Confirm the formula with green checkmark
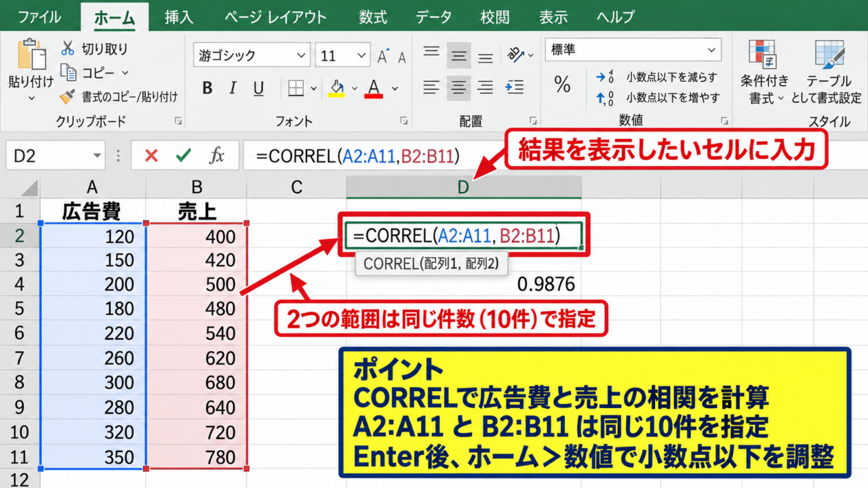Image resolution: width=868 pixels, height=488 pixels. (183, 156)
